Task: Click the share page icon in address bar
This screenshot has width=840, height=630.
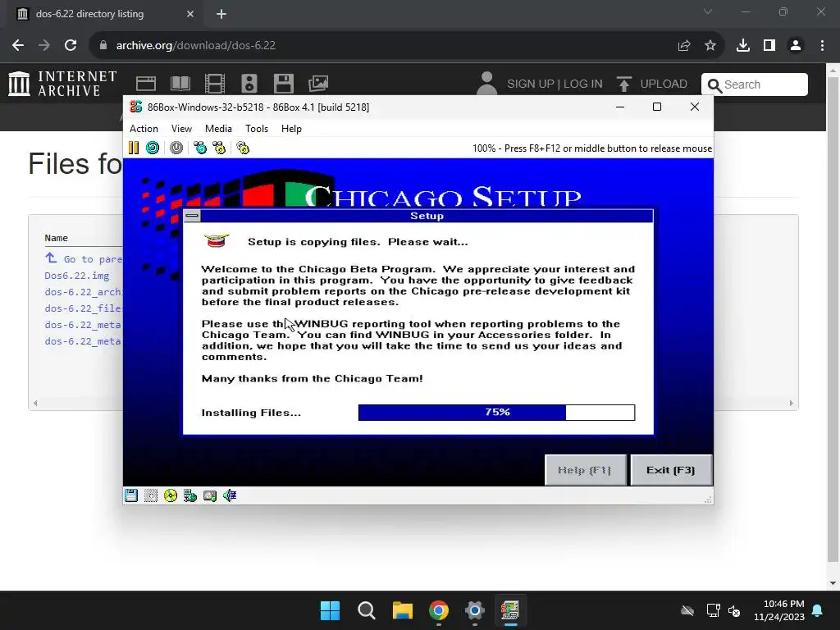Action: click(684, 46)
